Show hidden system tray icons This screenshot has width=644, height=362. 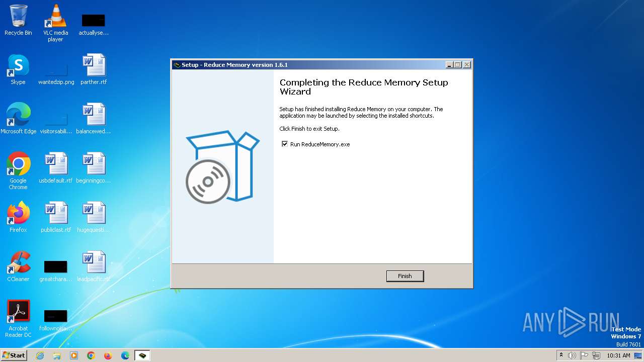pyautogui.click(x=561, y=355)
